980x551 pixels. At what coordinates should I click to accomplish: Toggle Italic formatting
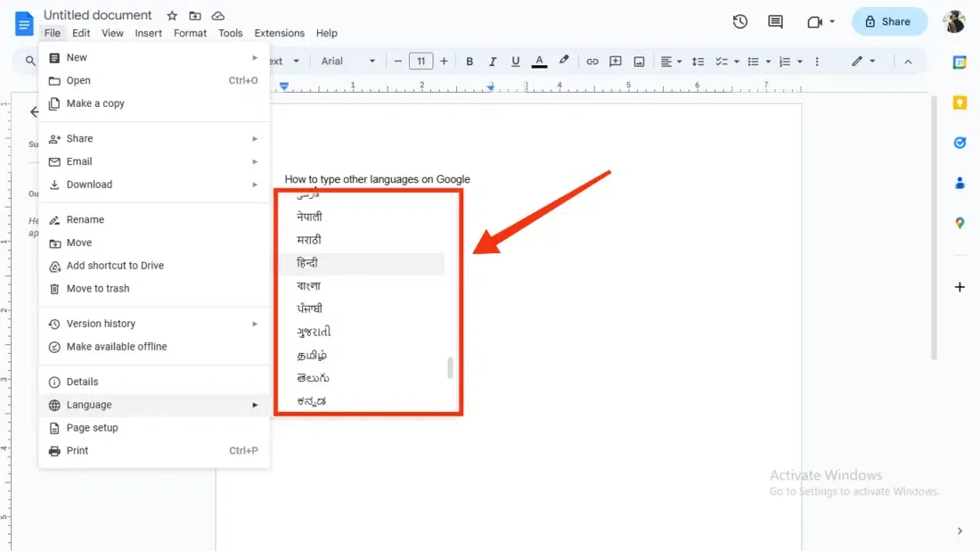493,62
